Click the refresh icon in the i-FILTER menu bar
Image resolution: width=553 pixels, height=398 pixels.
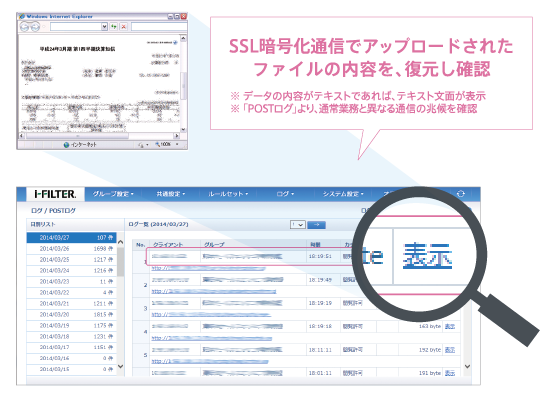[461, 194]
